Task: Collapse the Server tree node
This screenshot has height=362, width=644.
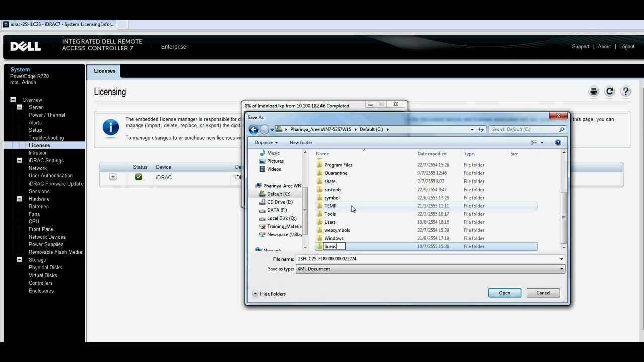Action: pyautogui.click(x=19, y=107)
